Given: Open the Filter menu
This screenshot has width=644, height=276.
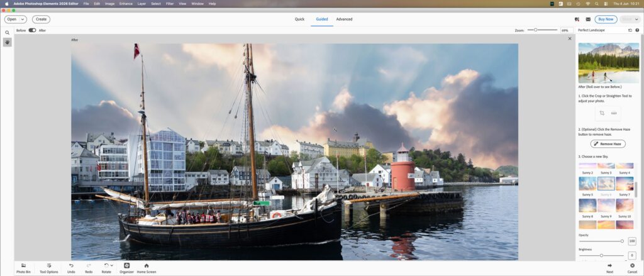Looking at the screenshot, I should pos(170,4).
